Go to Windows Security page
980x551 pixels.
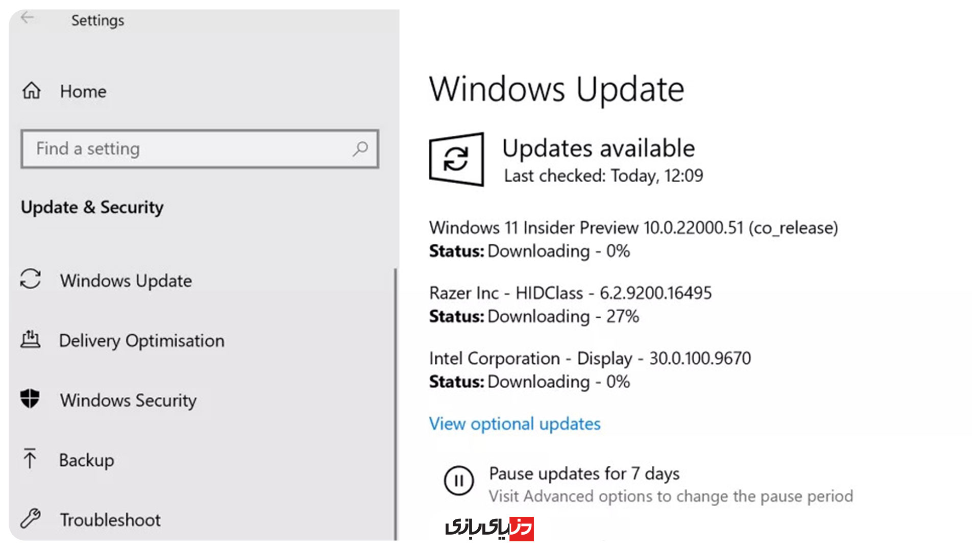click(x=128, y=400)
